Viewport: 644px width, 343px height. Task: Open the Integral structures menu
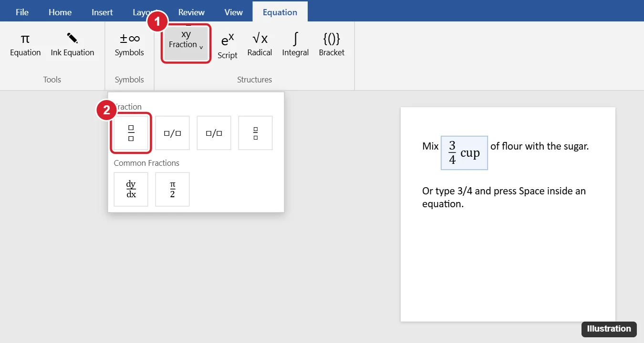click(295, 45)
